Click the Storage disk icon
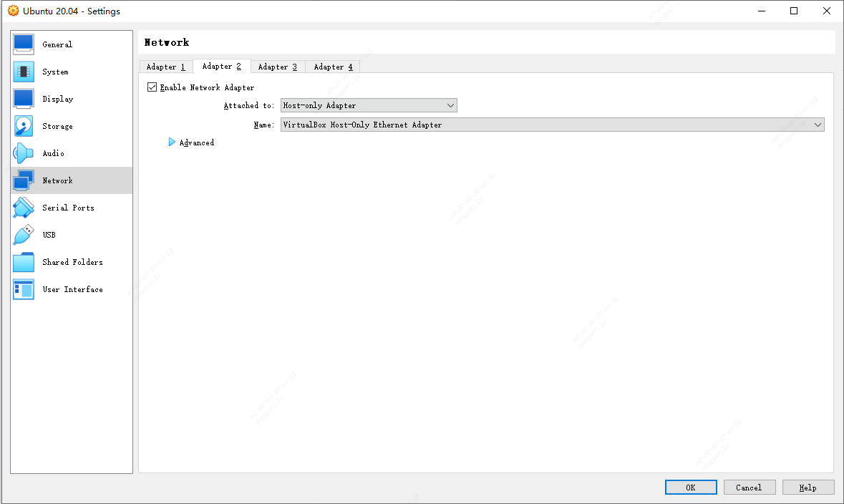844x504 pixels. (24, 126)
